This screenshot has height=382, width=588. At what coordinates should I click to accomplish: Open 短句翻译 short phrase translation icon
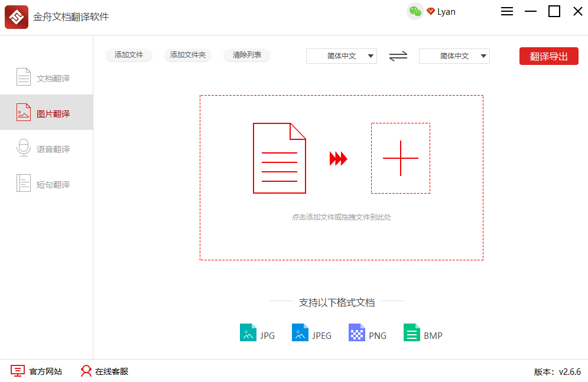pyautogui.click(x=23, y=184)
